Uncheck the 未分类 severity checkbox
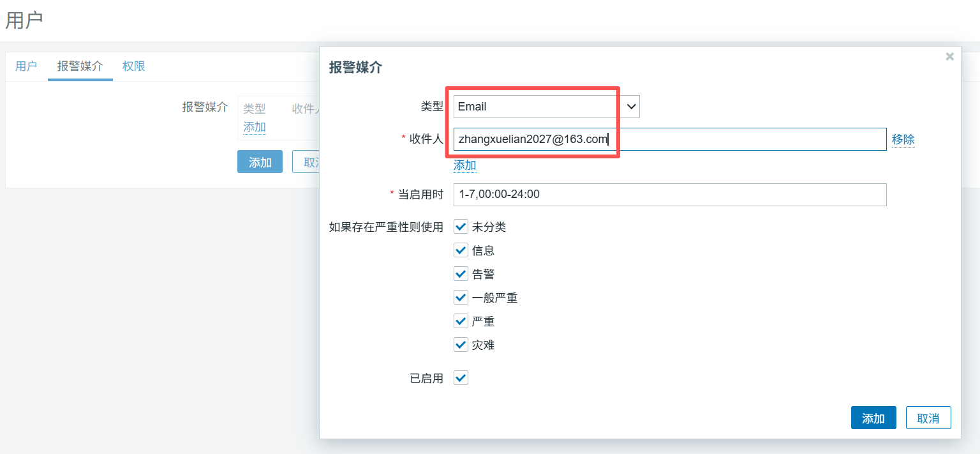Screen dimensions: 980x454 click(461, 227)
